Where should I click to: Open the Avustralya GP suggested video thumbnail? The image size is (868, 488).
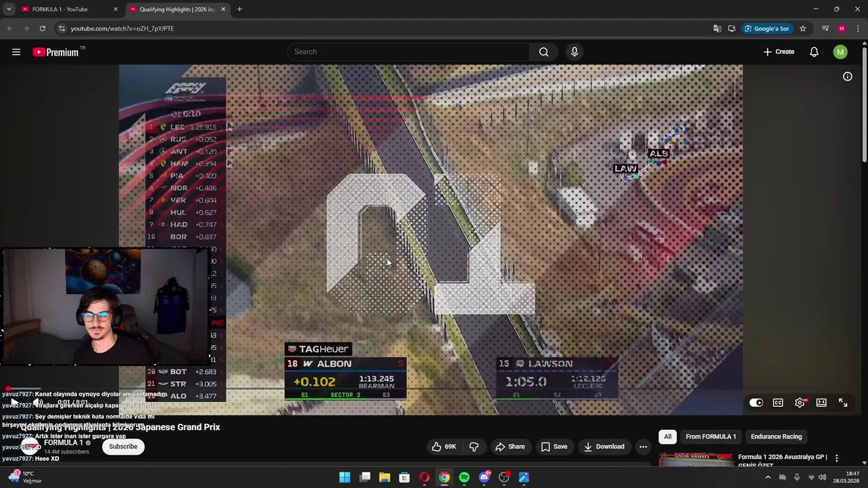[696, 460]
